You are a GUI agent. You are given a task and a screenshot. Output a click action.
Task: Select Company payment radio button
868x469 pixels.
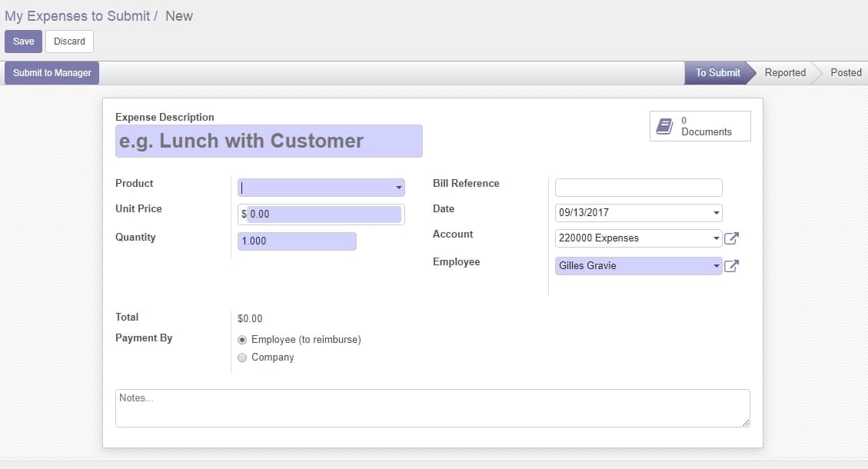[x=242, y=358]
